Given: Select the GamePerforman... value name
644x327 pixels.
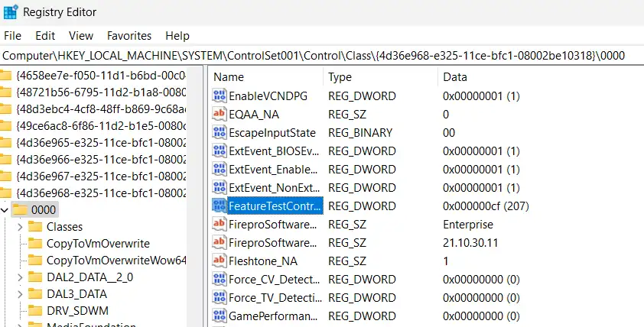Looking at the screenshot, I should coord(272,316).
